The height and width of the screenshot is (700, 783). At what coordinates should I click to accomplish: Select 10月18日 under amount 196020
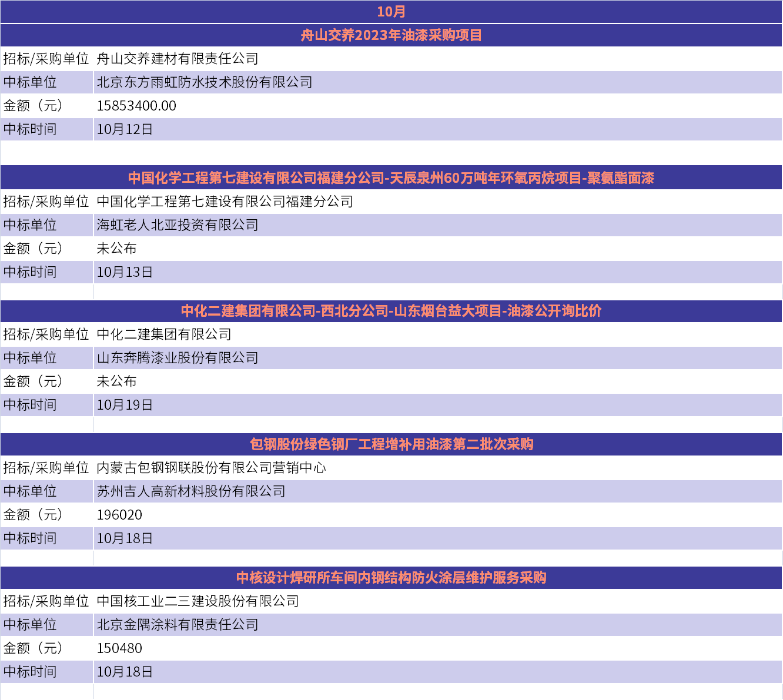tap(125, 538)
